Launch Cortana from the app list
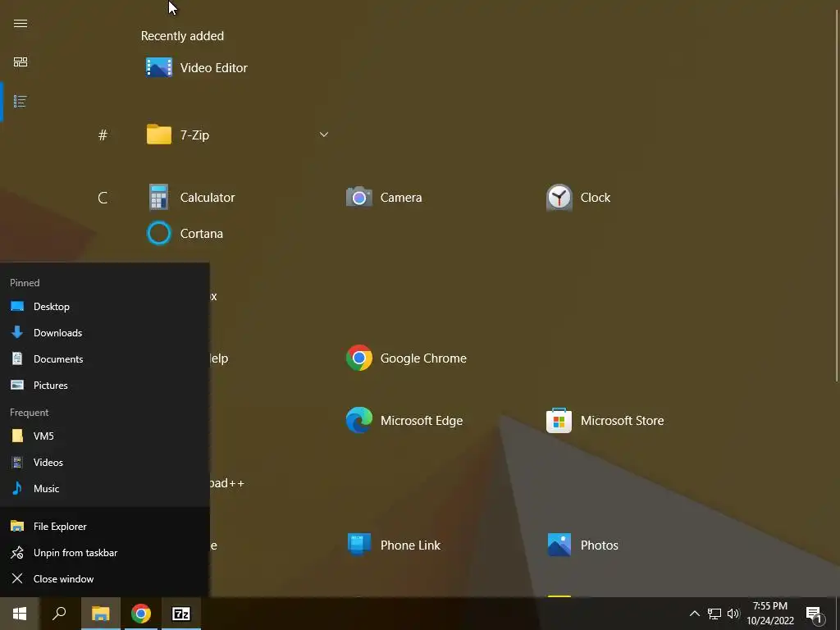This screenshot has height=630, width=840. pyautogui.click(x=185, y=234)
